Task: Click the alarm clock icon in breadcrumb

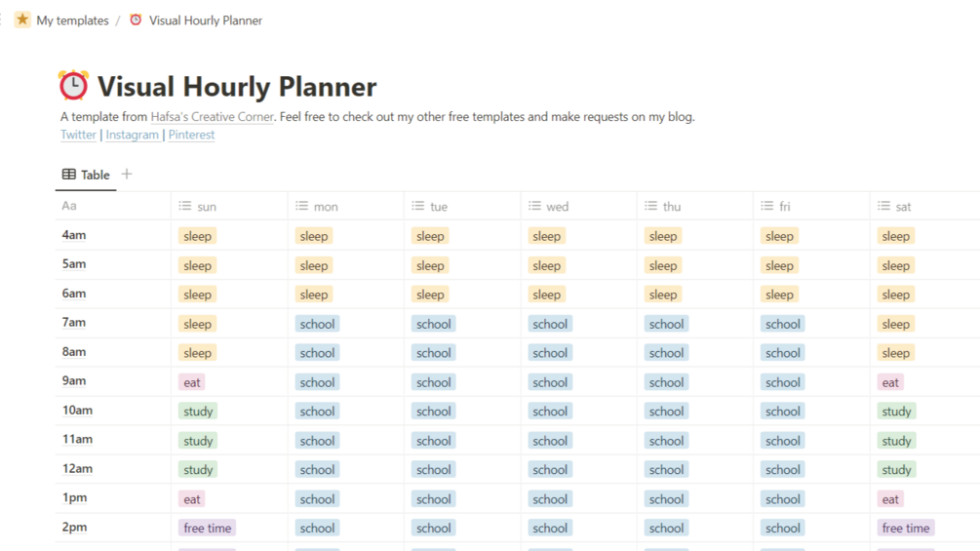Action: click(x=136, y=20)
